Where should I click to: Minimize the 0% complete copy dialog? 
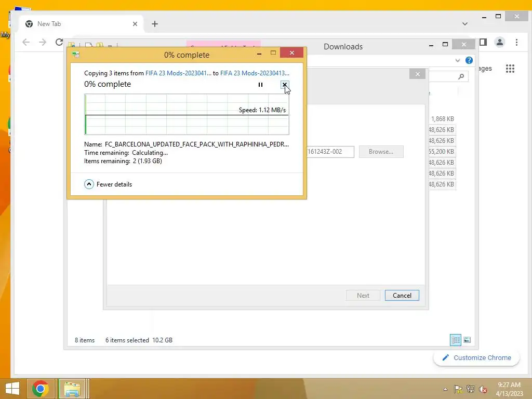259,54
